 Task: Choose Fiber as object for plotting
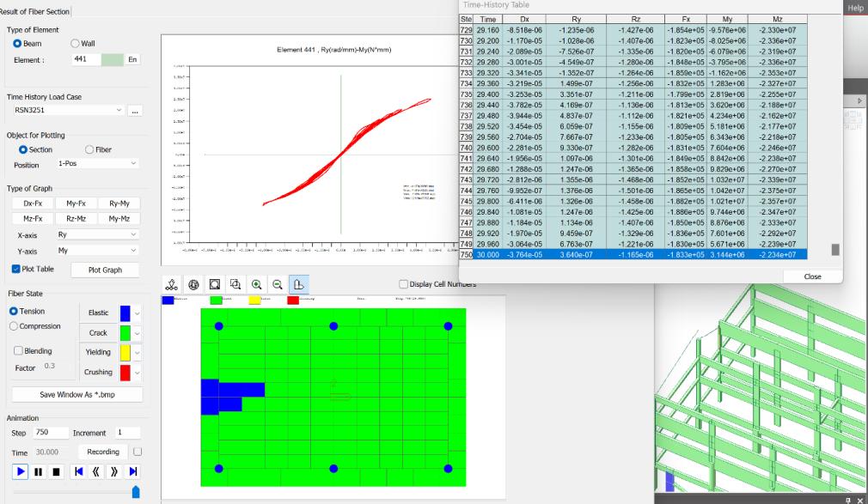coord(89,149)
